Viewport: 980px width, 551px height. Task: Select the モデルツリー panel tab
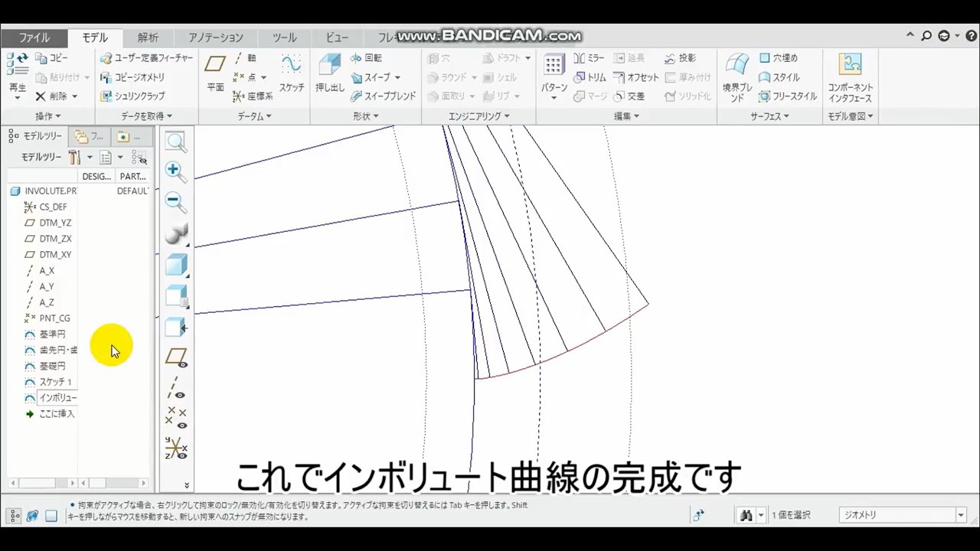[35, 136]
